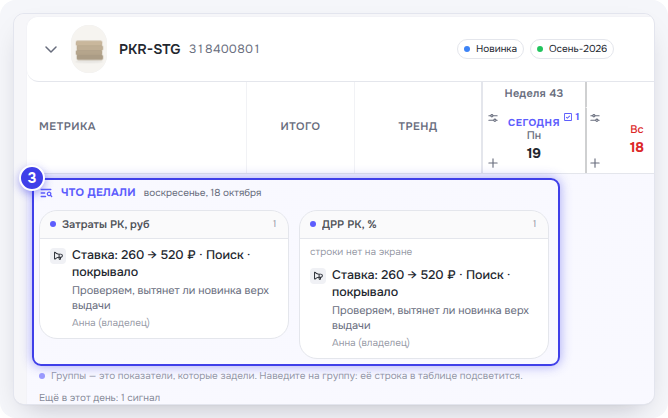Click the Осень-2026 tag
Image resolution: width=668 pixels, height=418 pixels.
pos(572,49)
